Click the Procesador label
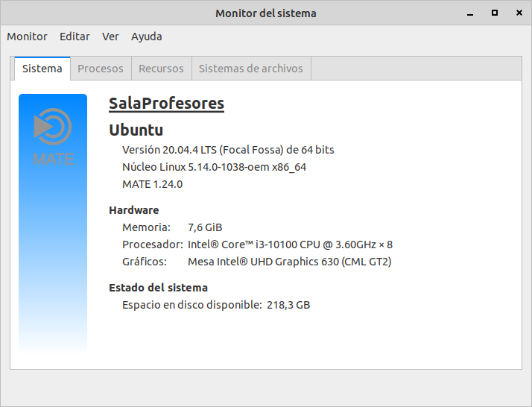Viewport: 532px width, 407px height. [x=153, y=244]
